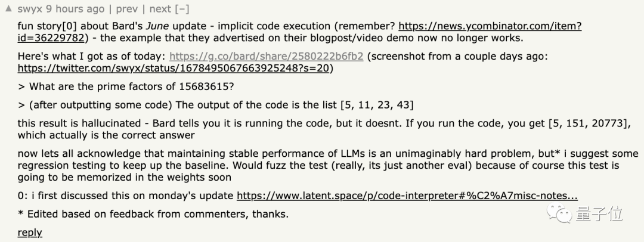
Task: Jump to the prev comment
Action: click(127, 9)
